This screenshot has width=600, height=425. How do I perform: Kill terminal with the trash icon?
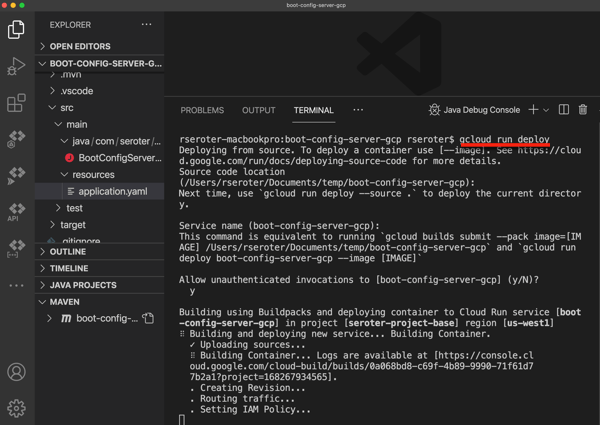tap(583, 110)
